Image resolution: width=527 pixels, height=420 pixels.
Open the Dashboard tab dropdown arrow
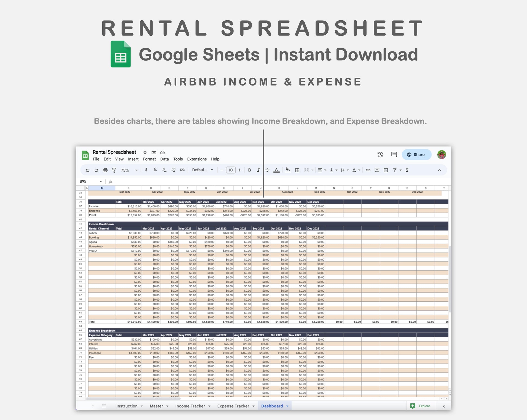click(x=287, y=406)
